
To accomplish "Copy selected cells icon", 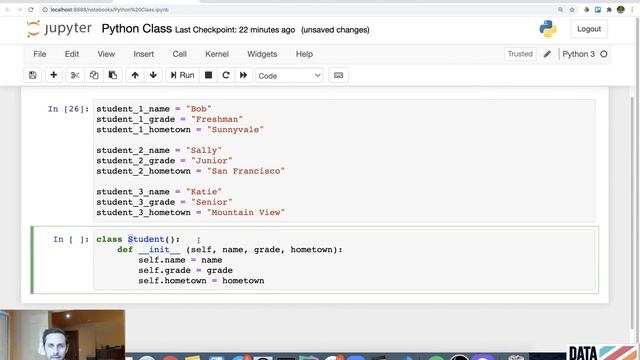I will (94, 75).
